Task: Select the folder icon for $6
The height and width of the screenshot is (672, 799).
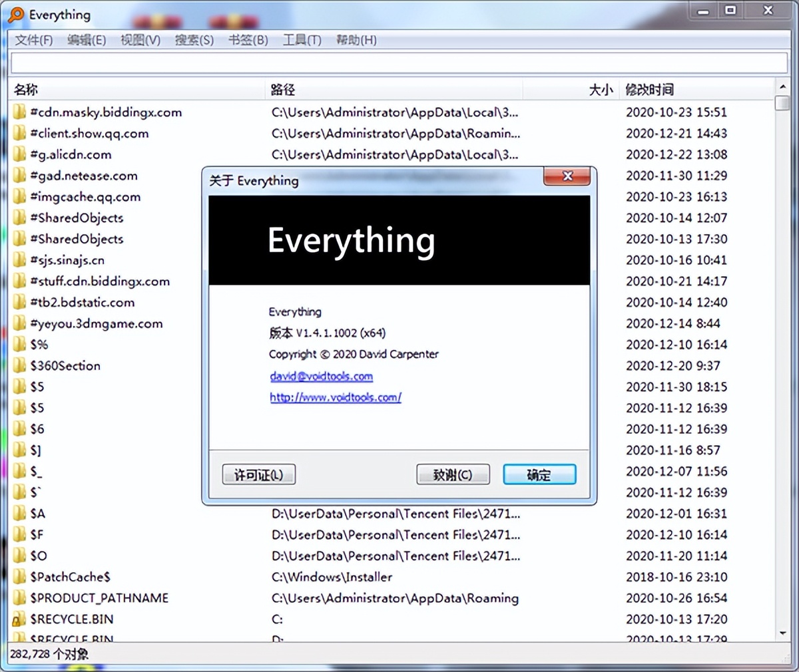Action: (20, 429)
